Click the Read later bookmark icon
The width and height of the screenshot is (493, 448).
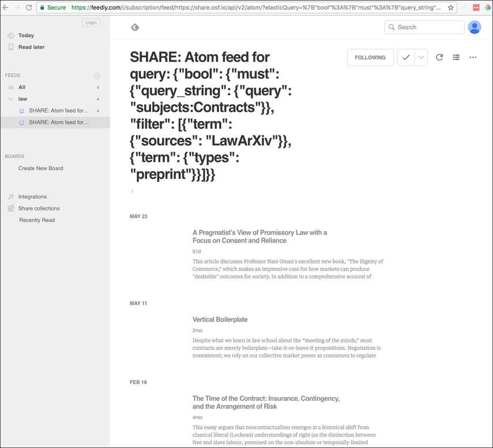(x=11, y=47)
